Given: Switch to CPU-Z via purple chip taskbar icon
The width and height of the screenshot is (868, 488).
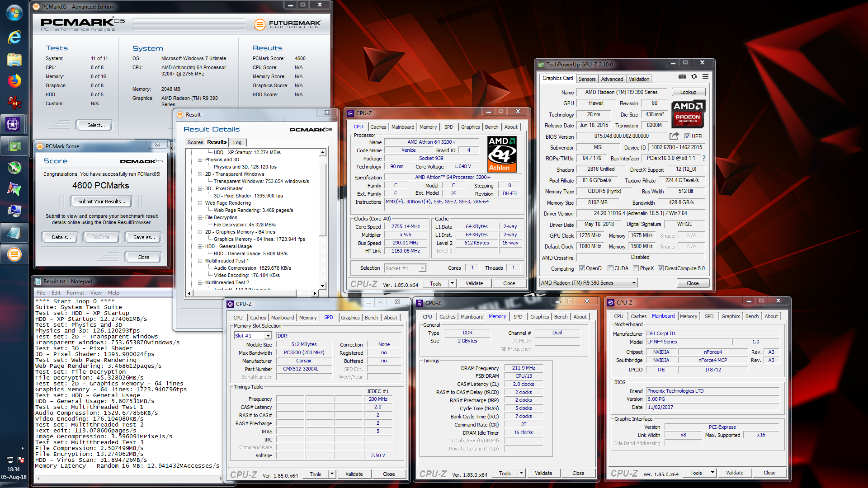Looking at the screenshot, I should tap(13, 124).
